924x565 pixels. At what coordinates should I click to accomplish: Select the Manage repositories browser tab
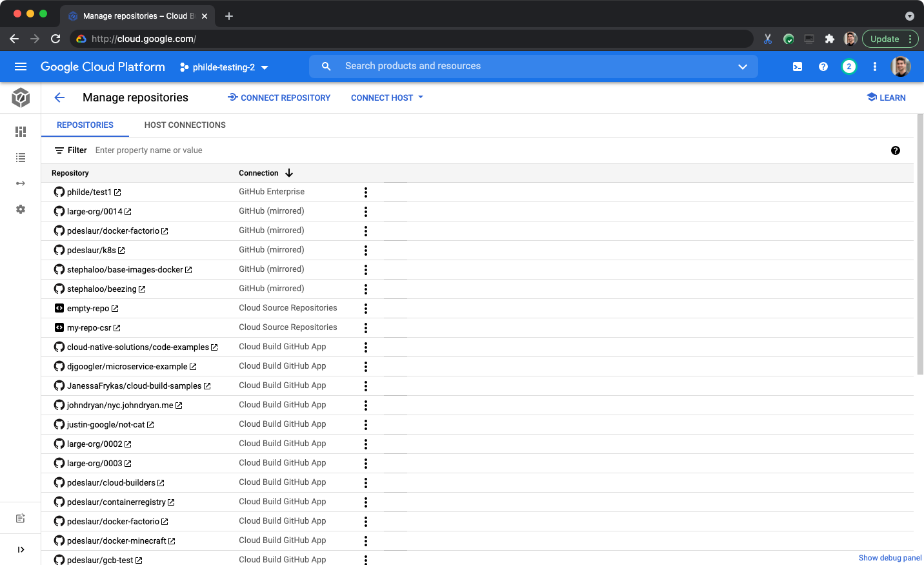(x=138, y=16)
